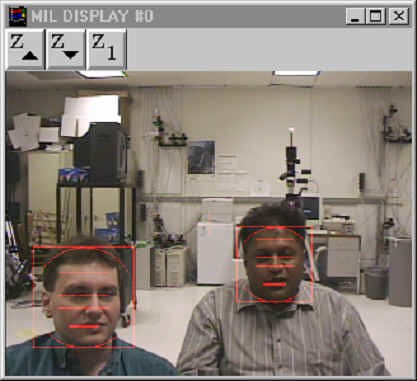Click the white cabinet in the background
Image resolution: width=417 pixels, height=381 pixels.
(x=216, y=253)
